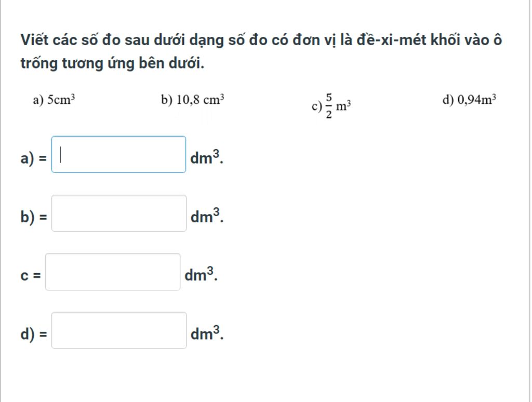532x402 pixels.
Task: Click the fraction 5/2 in part c)
Action: (x=329, y=106)
